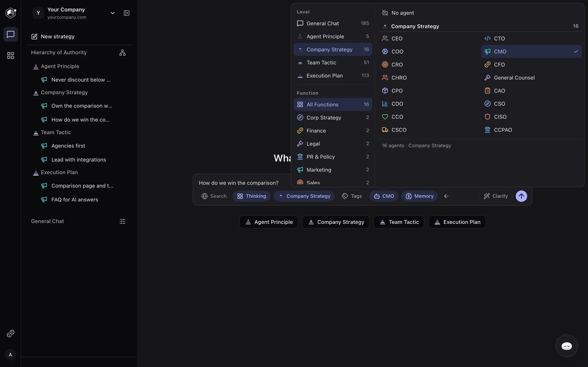This screenshot has height=367, width=588.
Task: Toggle the Thinking mode pill
Action: pos(251,196)
